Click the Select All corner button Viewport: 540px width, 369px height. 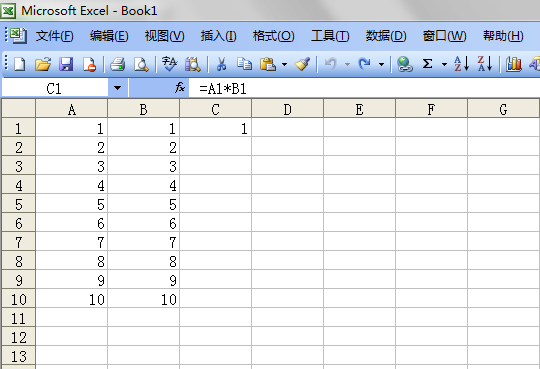point(19,109)
